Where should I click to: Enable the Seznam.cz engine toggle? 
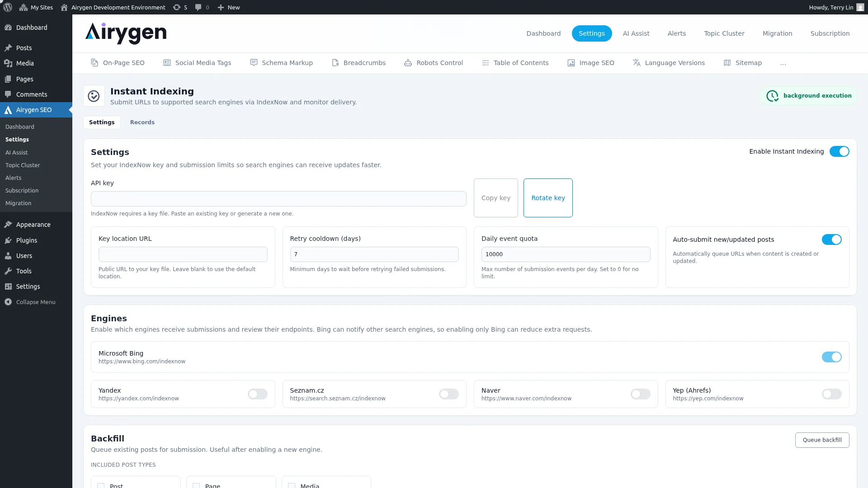coord(449,394)
